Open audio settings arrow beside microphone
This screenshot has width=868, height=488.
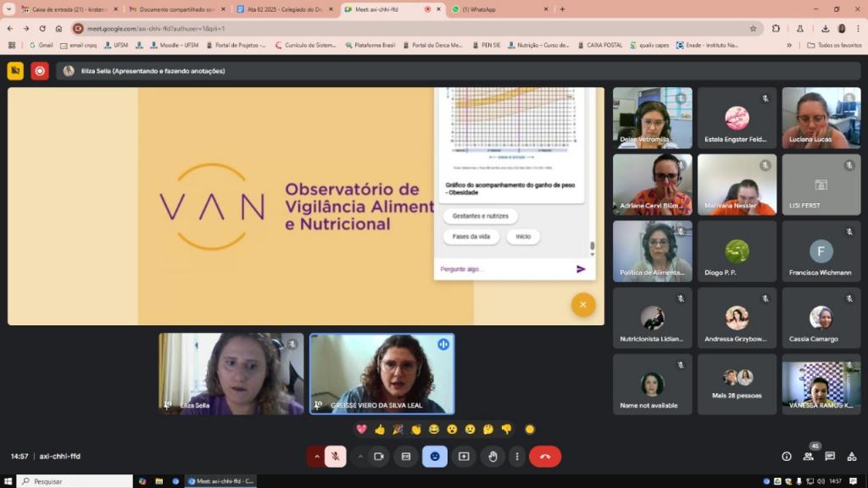pos(317,457)
